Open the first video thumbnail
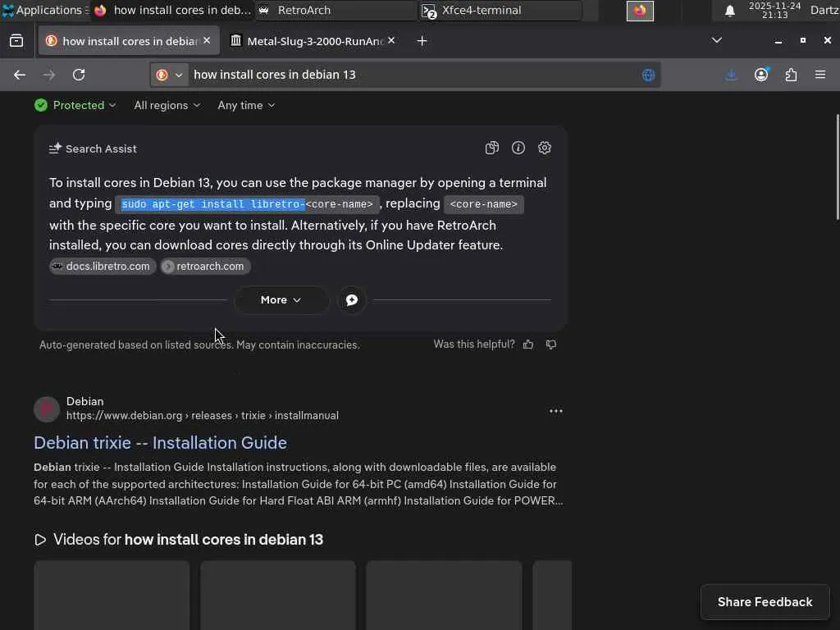The image size is (840, 630). (112, 596)
